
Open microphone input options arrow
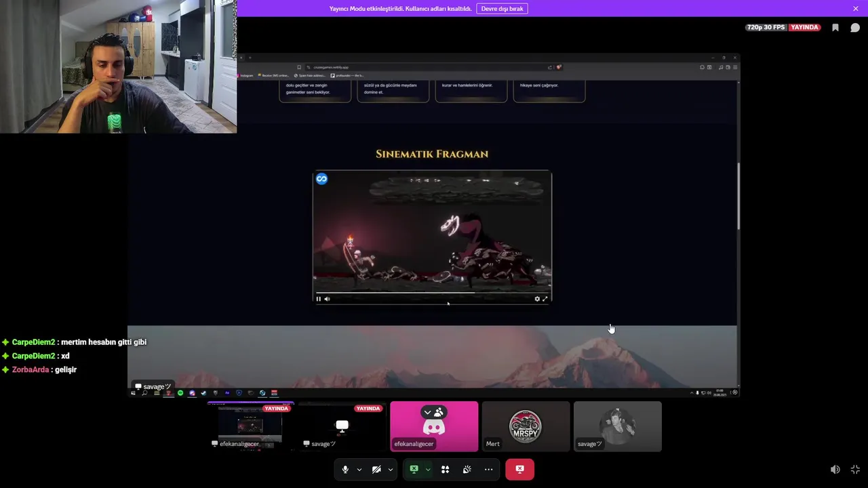pos(359,470)
